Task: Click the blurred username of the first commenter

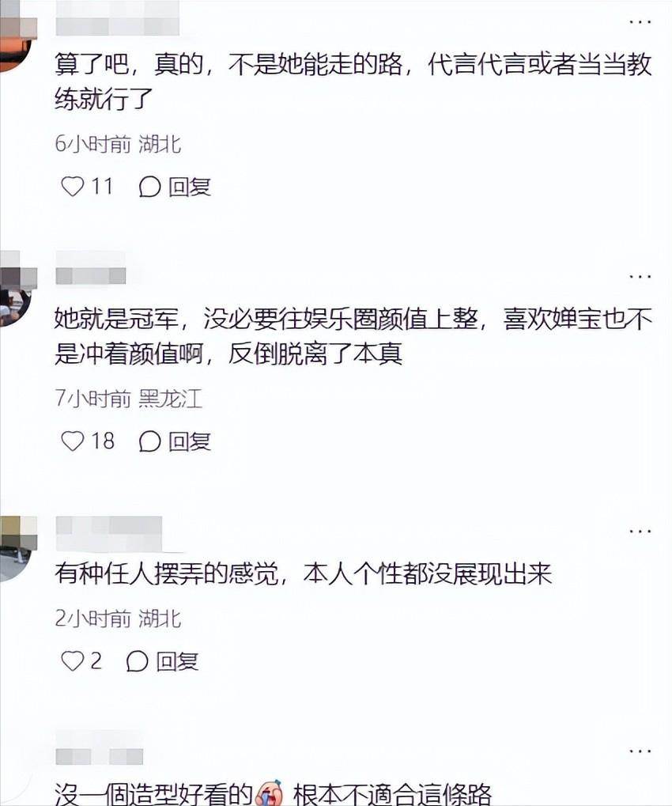Action: 117,19
